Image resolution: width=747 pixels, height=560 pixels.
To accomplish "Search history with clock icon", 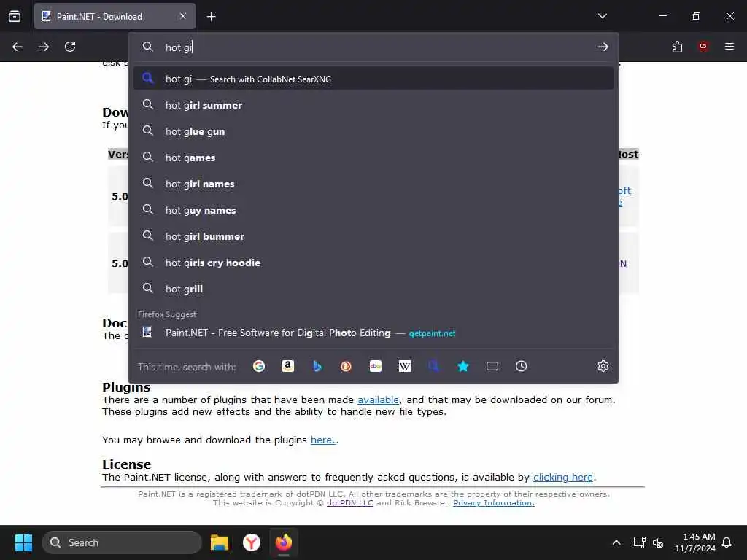I will (521, 366).
